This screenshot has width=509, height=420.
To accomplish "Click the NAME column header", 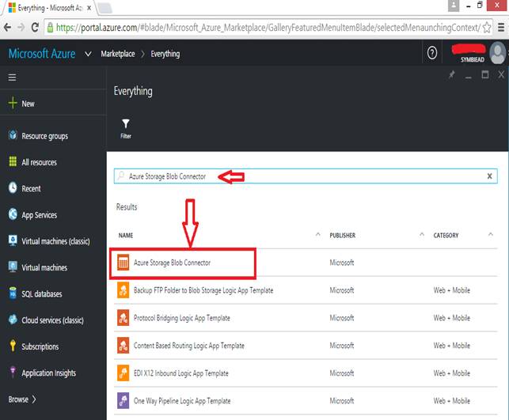I will point(126,236).
